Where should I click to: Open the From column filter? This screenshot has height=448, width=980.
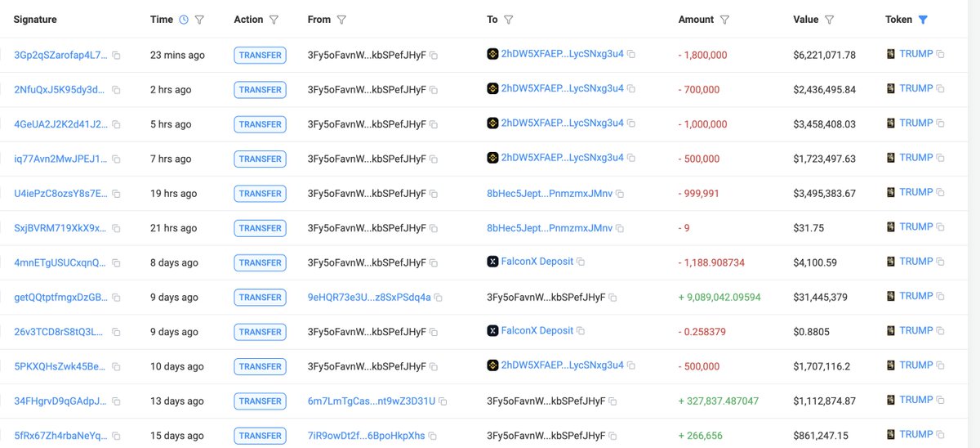pyautogui.click(x=341, y=20)
